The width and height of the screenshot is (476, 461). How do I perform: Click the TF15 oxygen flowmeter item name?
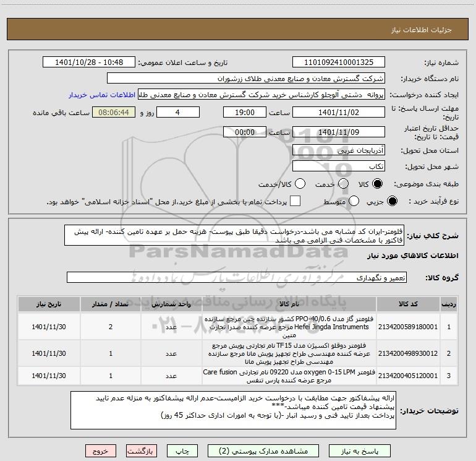click(x=289, y=354)
